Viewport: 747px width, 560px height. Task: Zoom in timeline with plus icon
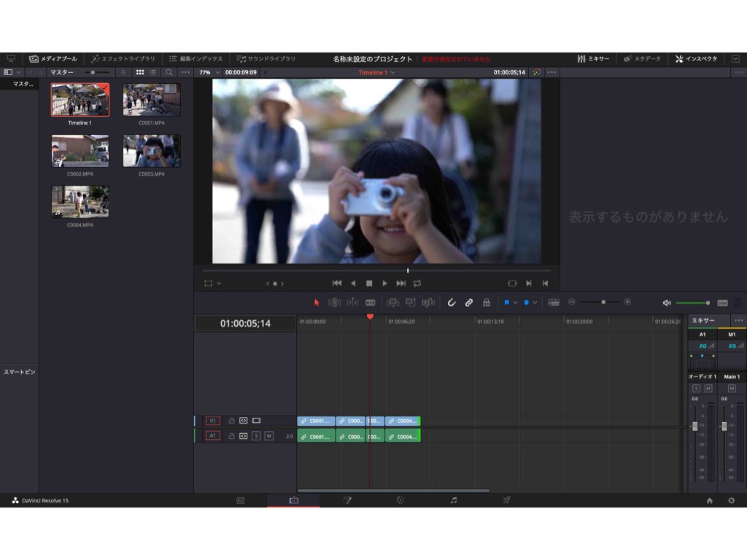(628, 302)
